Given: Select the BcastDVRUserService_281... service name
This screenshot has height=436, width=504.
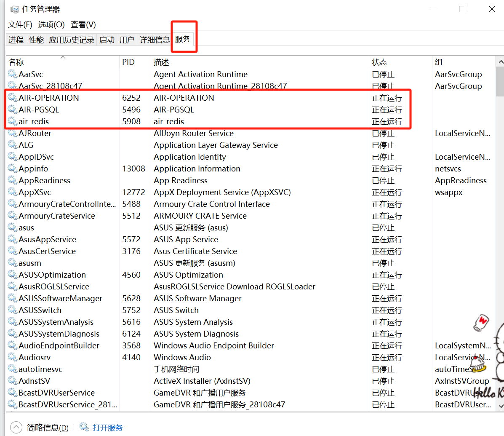Looking at the screenshot, I should [68, 404].
